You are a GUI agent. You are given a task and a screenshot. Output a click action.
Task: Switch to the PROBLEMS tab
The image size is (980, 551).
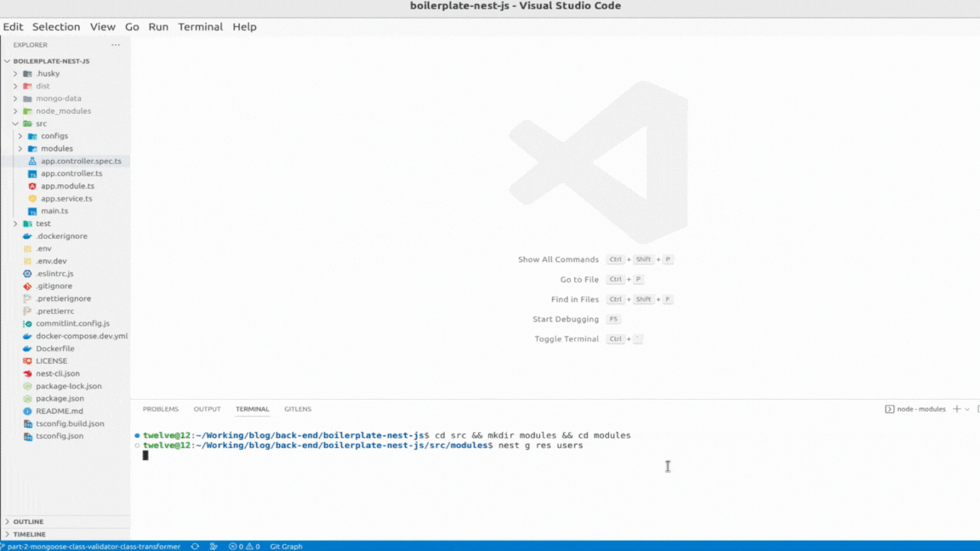(x=161, y=409)
